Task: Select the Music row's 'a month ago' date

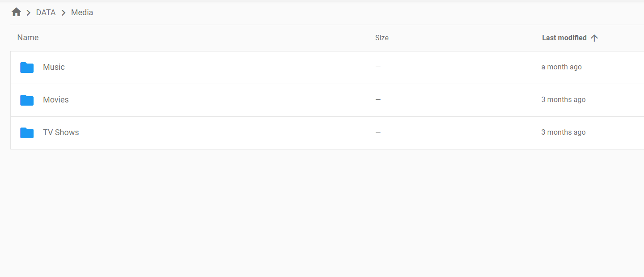Action: [562, 67]
